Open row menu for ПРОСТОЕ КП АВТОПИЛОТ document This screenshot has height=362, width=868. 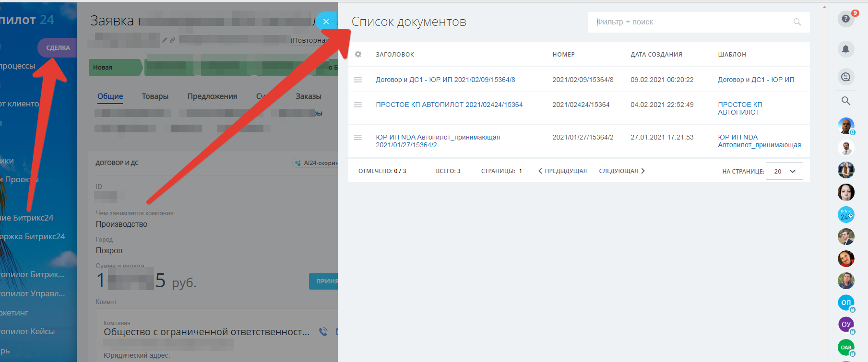pos(358,105)
